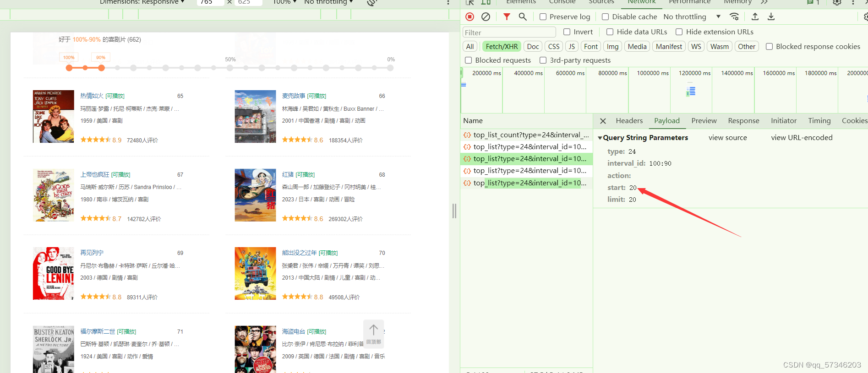Screen dimensions: 868x373
Task: Focus the network Filter input
Action: (509, 32)
